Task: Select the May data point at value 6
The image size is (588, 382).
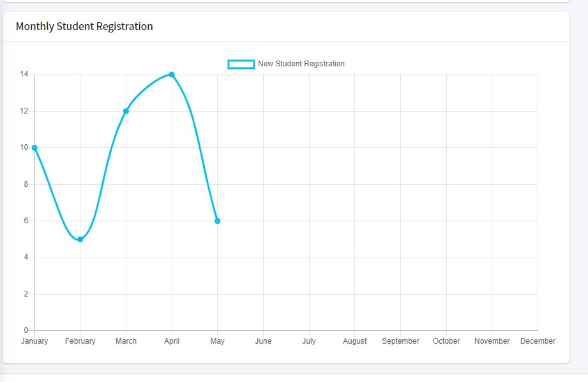Action: [218, 221]
